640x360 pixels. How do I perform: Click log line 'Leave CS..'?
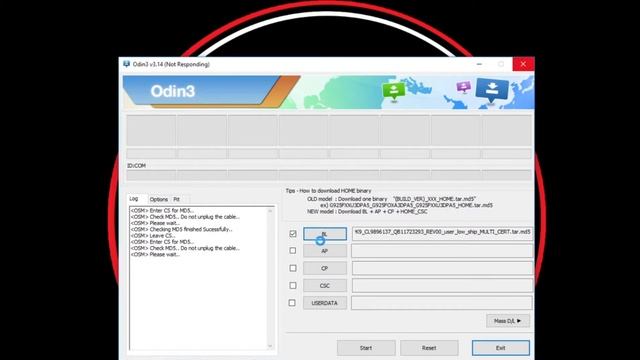point(153,236)
